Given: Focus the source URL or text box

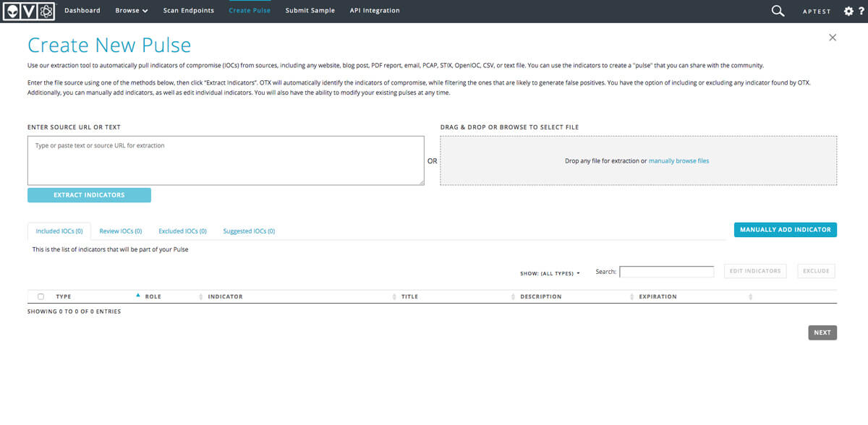Looking at the screenshot, I should [x=226, y=160].
